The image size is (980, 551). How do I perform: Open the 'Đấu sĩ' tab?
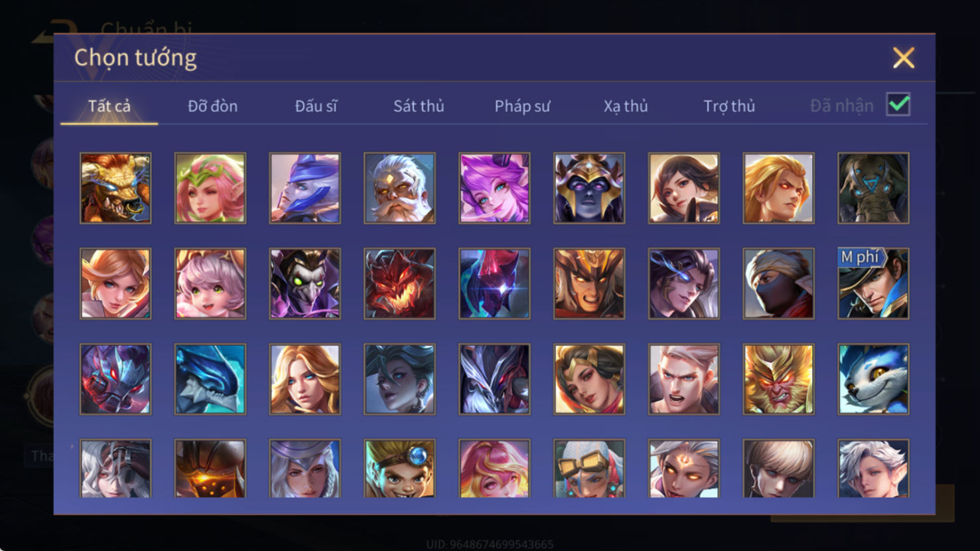coord(316,106)
